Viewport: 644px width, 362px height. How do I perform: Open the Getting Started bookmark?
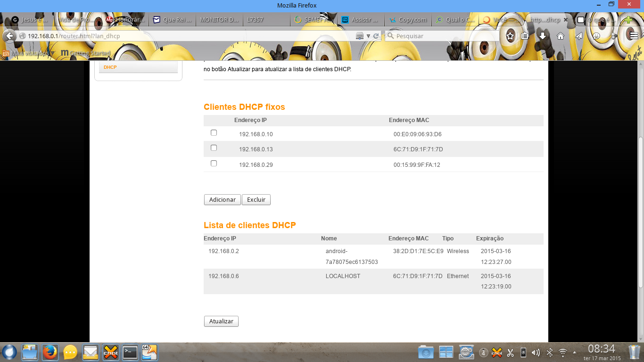85,53
